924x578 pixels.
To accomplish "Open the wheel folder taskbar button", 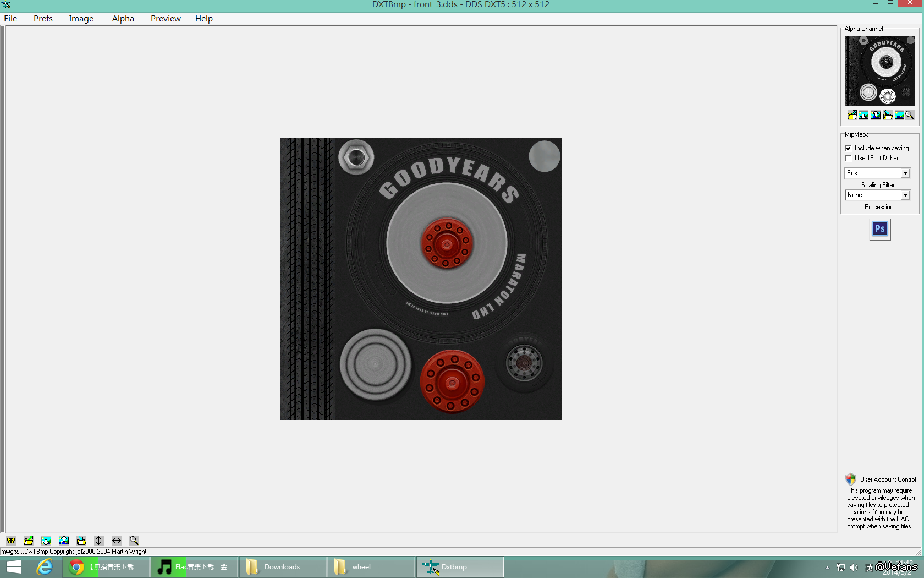I will (371, 567).
